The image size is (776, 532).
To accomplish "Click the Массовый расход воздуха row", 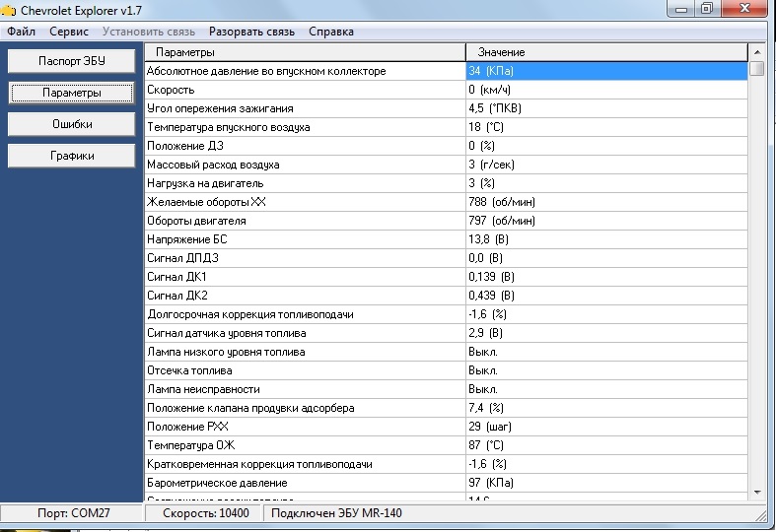I will tap(306, 165).
